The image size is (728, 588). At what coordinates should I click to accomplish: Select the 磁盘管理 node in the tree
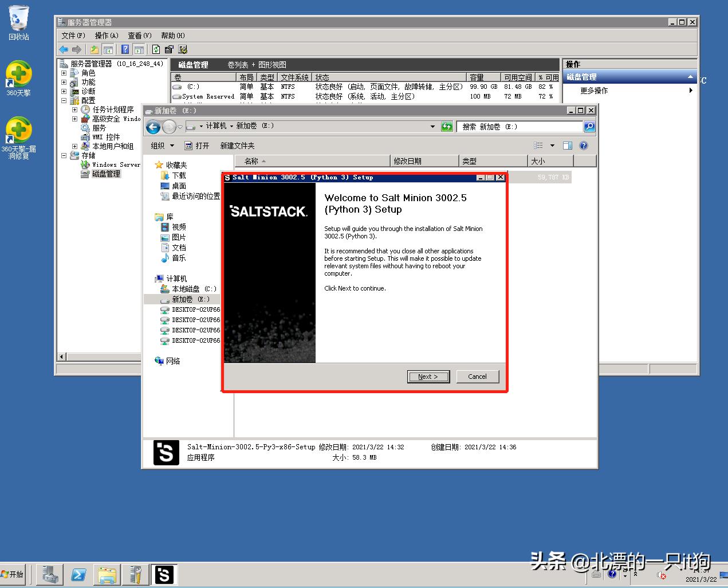click(x=105, y=174)
